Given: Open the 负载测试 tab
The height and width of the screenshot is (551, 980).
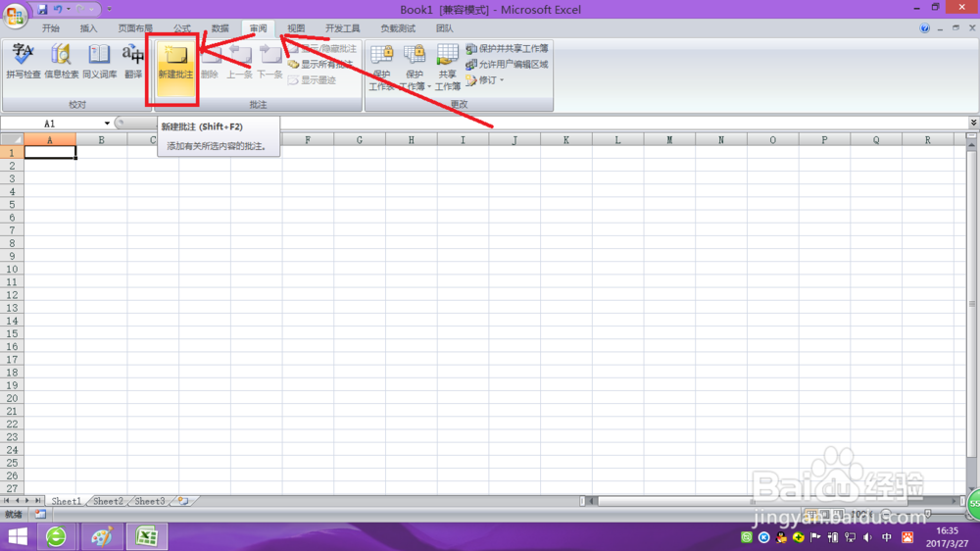Looking at the screenshot, I should 398,28.
